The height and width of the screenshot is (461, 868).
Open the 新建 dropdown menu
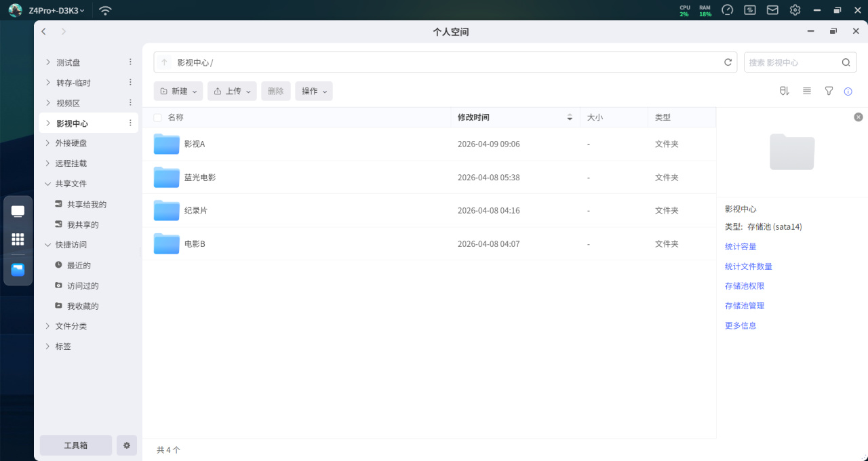178,91
